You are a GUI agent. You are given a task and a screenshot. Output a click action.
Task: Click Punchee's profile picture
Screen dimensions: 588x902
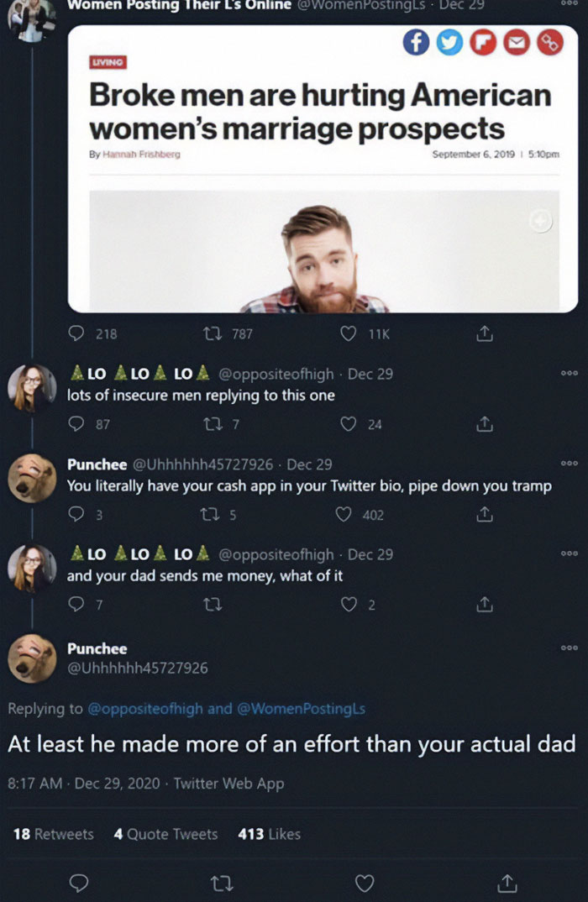click(31, 658)
